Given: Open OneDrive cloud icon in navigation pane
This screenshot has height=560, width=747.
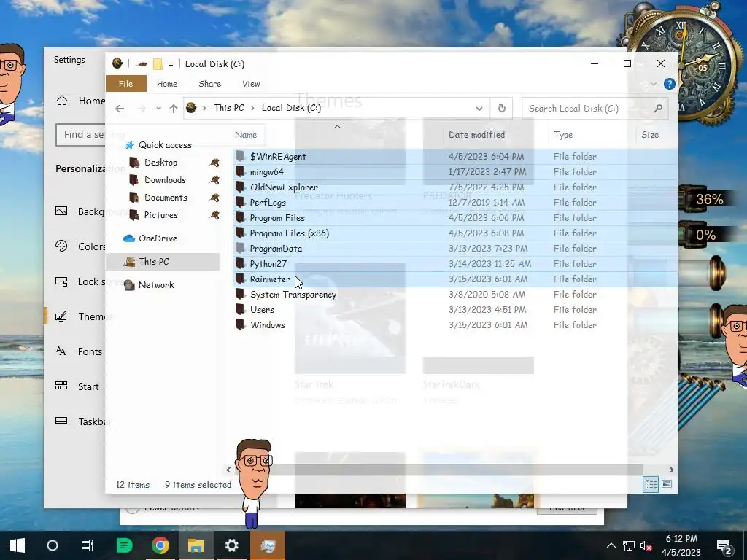Looking at the screenshot, I should tap(129, 238).
